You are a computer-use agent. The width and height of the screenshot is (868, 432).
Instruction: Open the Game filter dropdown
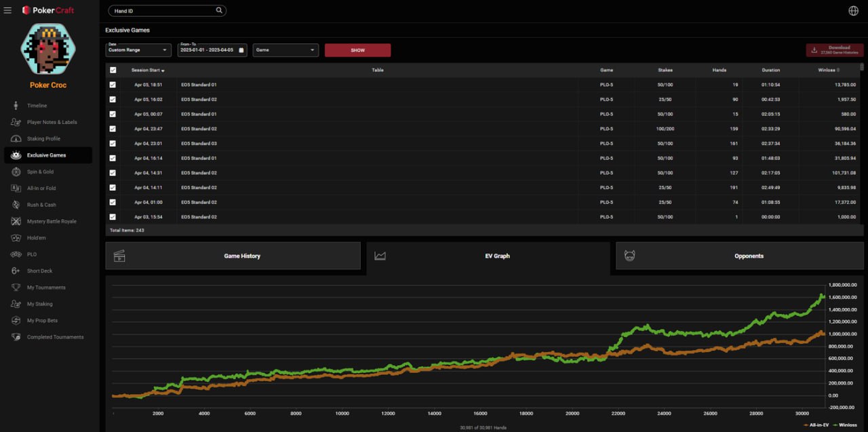coord(285,50)
